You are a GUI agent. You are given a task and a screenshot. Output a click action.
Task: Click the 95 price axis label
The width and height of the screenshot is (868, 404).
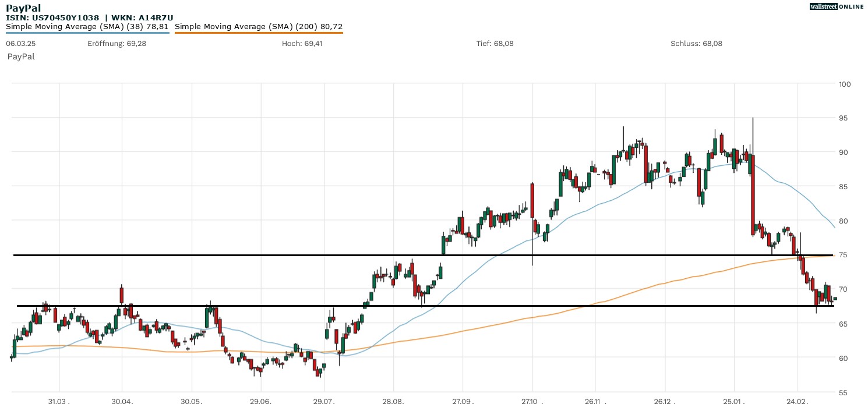[x=843, y=118]
